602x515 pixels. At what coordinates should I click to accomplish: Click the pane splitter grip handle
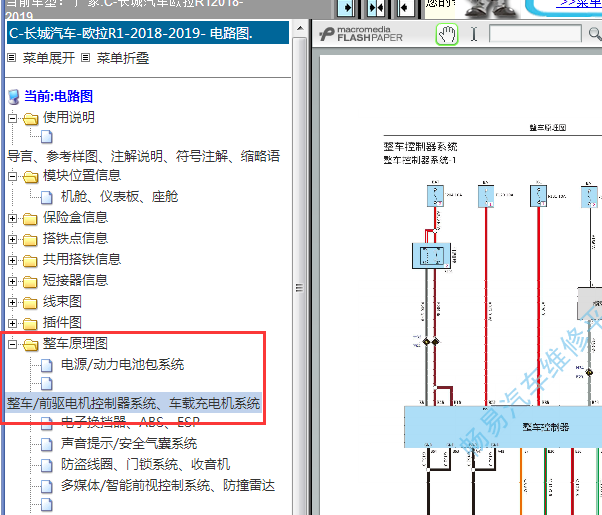pyautogui.click(x=299, y=287)
